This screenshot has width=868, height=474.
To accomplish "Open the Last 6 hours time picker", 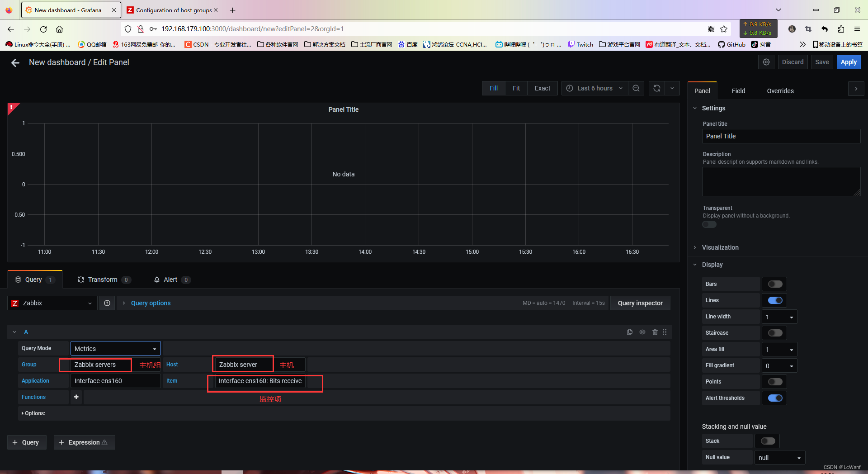I will [x=594, y=88].
